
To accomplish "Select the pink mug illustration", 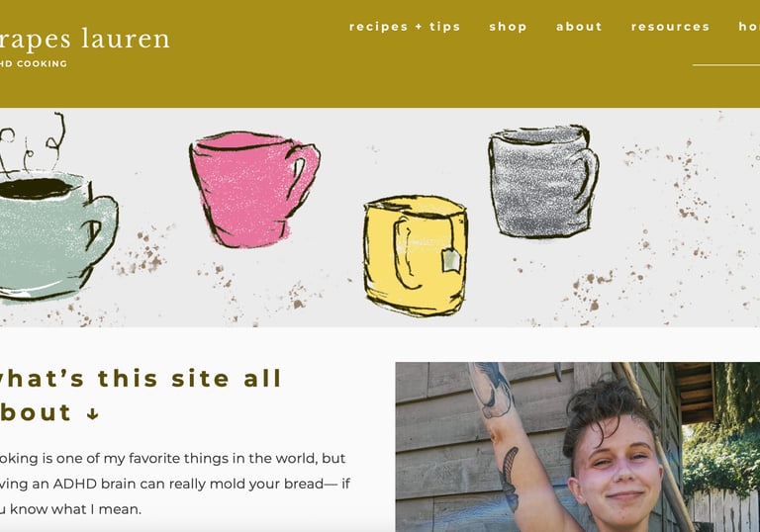I will 254,190.
